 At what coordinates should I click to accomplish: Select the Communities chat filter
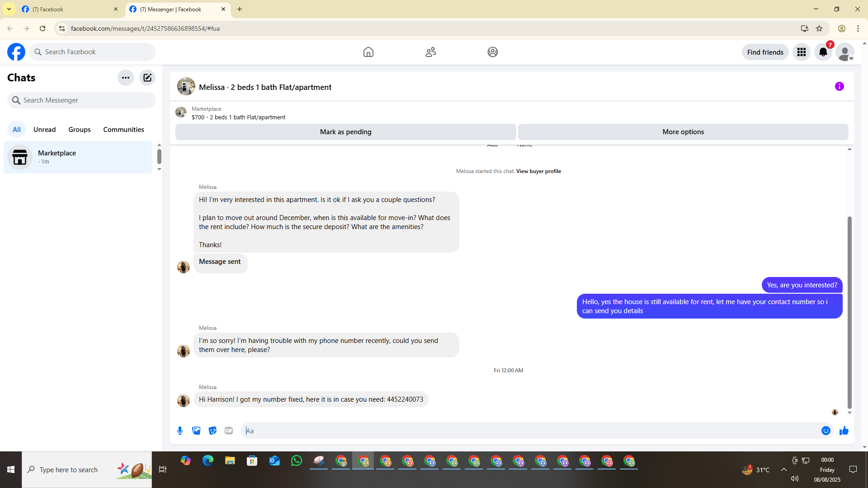click(x=123, y=129)
